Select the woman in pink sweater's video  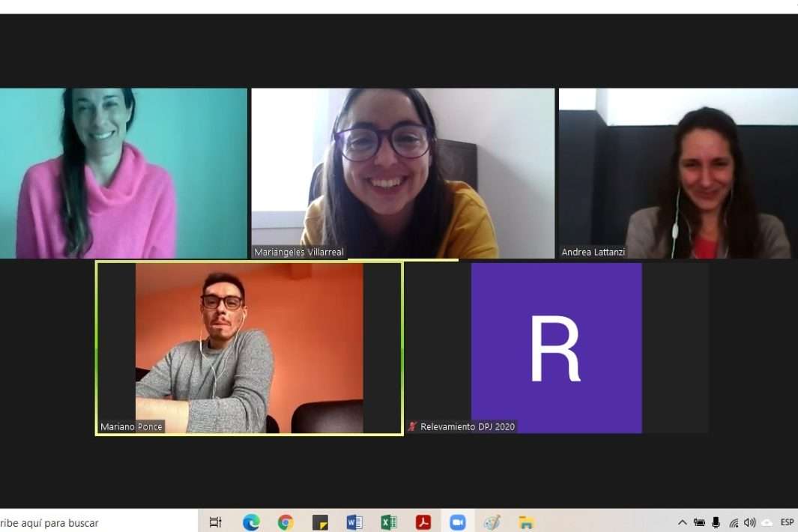124,174
